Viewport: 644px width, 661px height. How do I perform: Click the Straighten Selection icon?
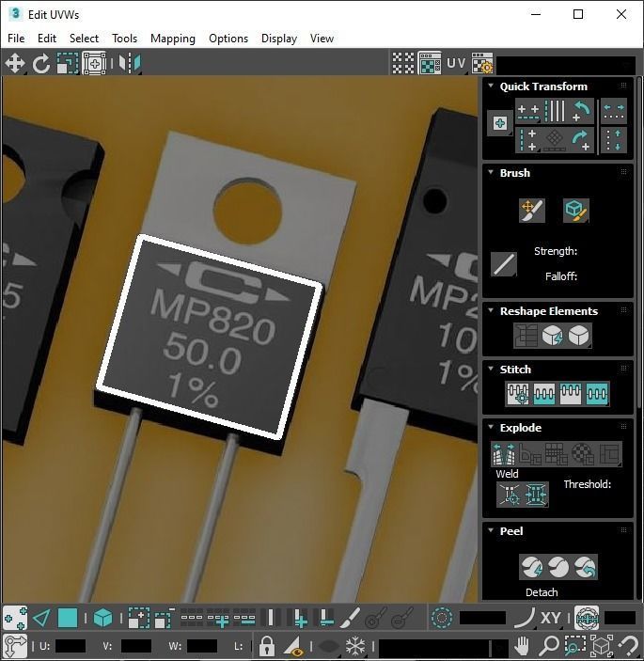526,336
